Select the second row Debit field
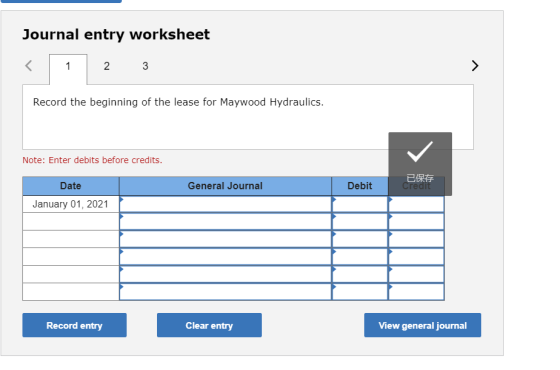The image size is (560, 370). coord(360,221)
